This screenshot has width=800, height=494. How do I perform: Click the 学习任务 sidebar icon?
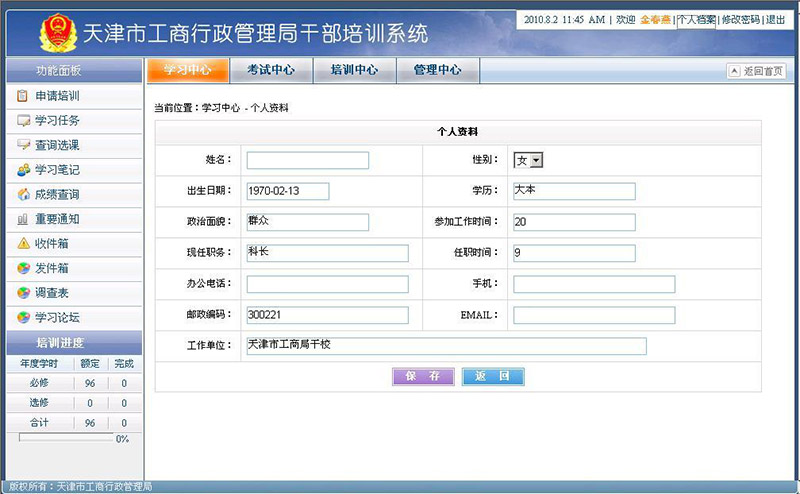coord(23,121)
